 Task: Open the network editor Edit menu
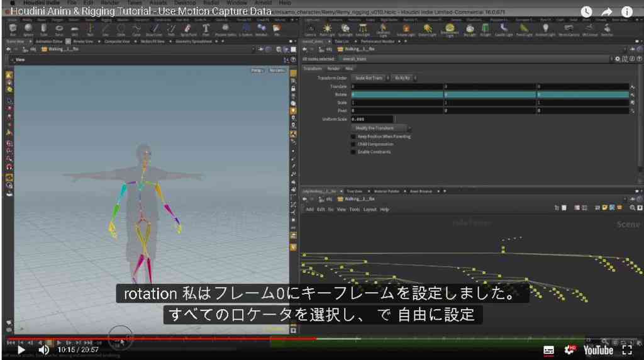tap(320, 209)
